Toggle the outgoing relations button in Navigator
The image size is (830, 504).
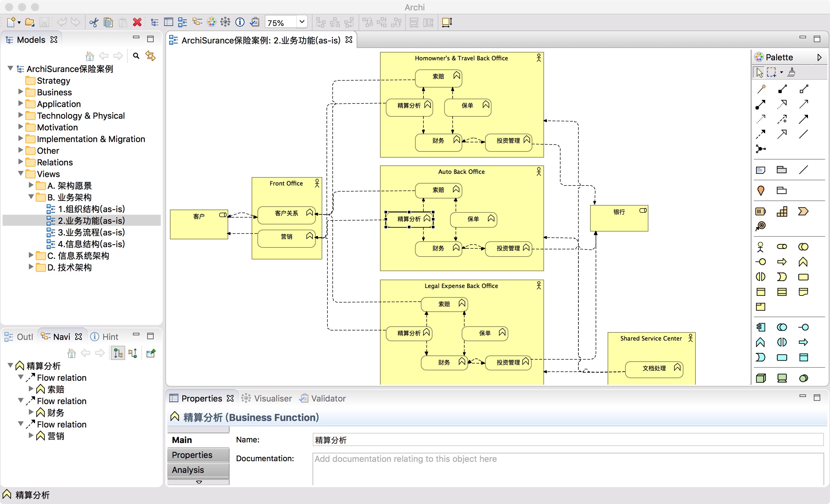[118, 353]
